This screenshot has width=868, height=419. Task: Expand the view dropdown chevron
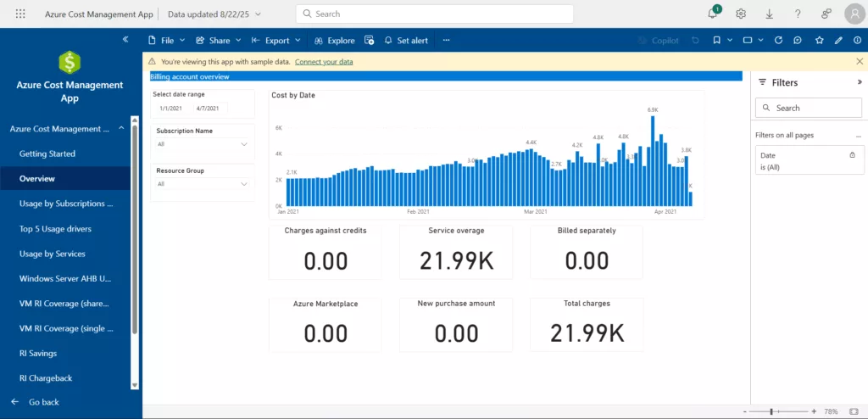(x=761, y=40)
